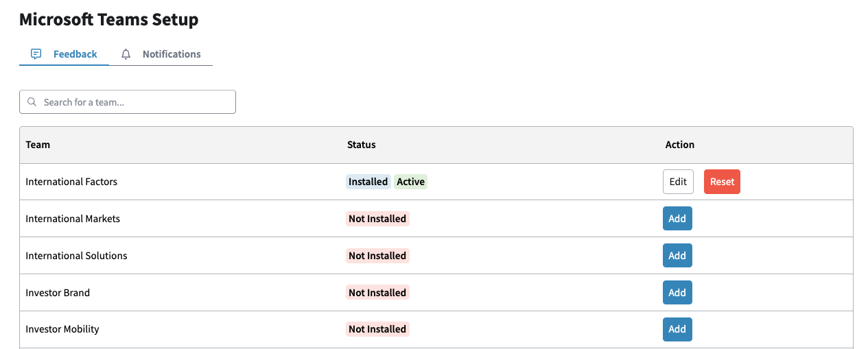Switch to the Feedback tab

pyautogui.click(x=64, y=54)
